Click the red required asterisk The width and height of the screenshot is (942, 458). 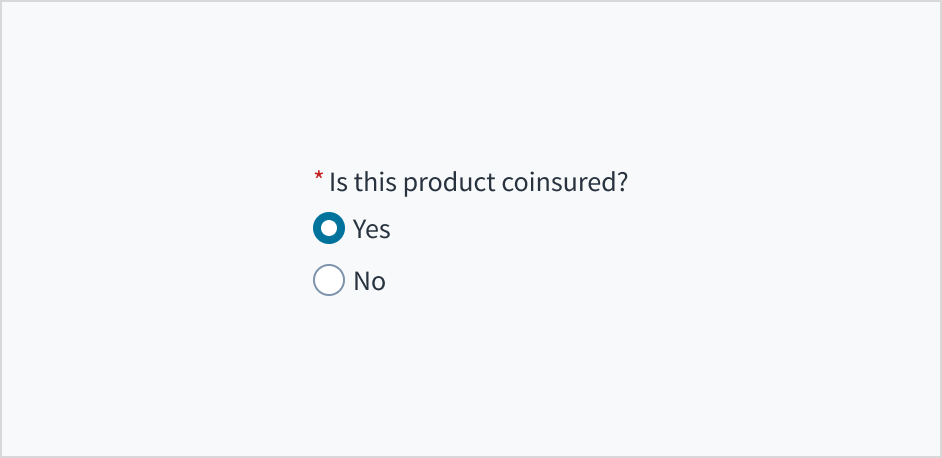319,178
